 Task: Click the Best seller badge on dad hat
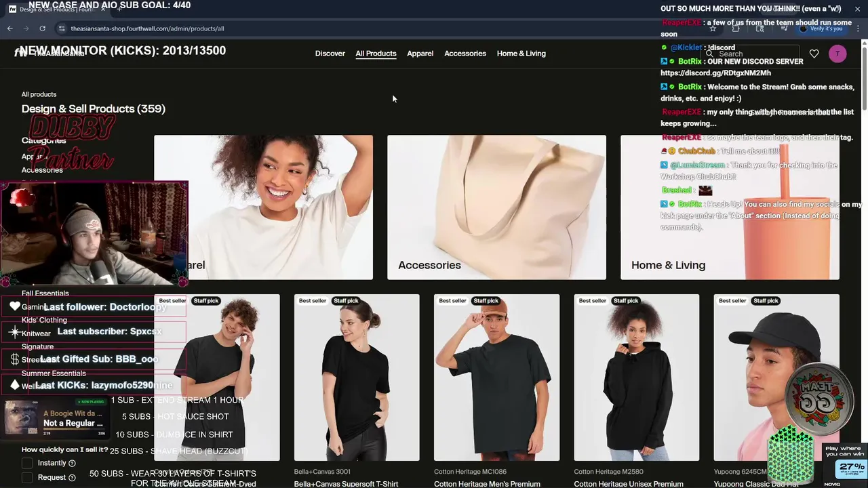coord(732,301)
